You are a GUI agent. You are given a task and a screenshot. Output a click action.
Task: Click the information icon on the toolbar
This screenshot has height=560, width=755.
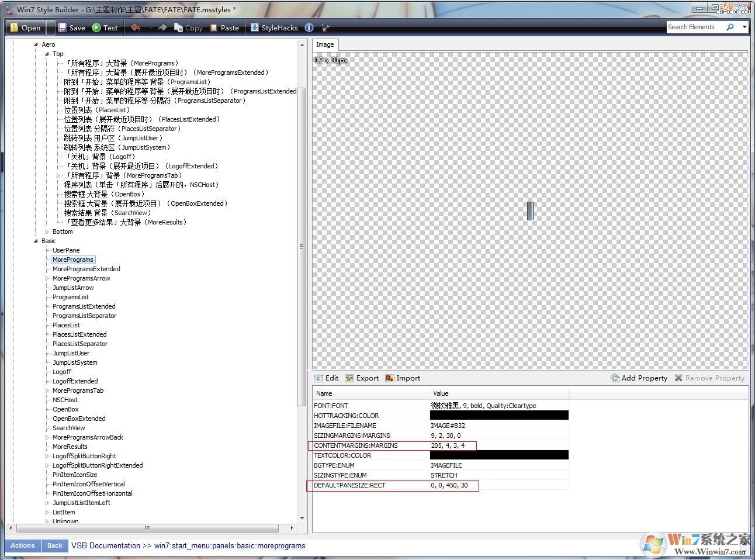[x=309, y=27]
